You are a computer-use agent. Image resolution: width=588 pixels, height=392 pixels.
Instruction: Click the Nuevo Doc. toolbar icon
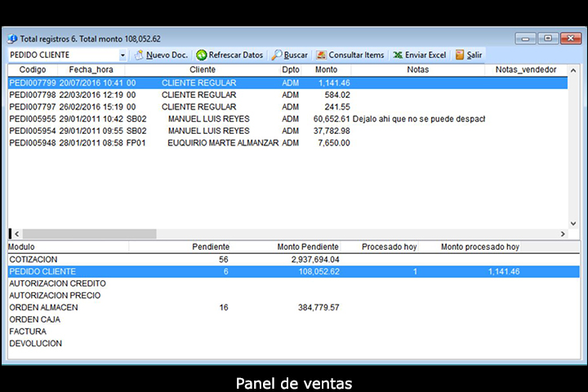click(x=139, y=55)
